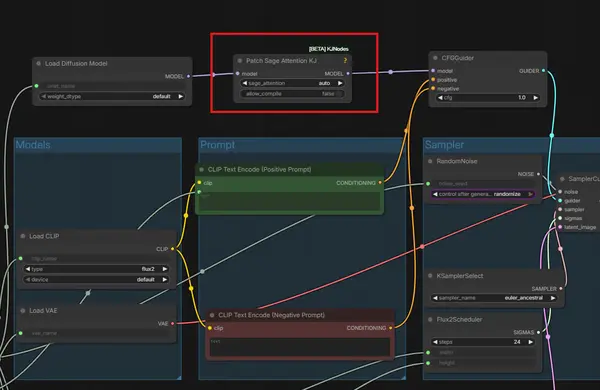Step weight_dtype to the next option
Viewport: 600px width, 390px height.
181,96
